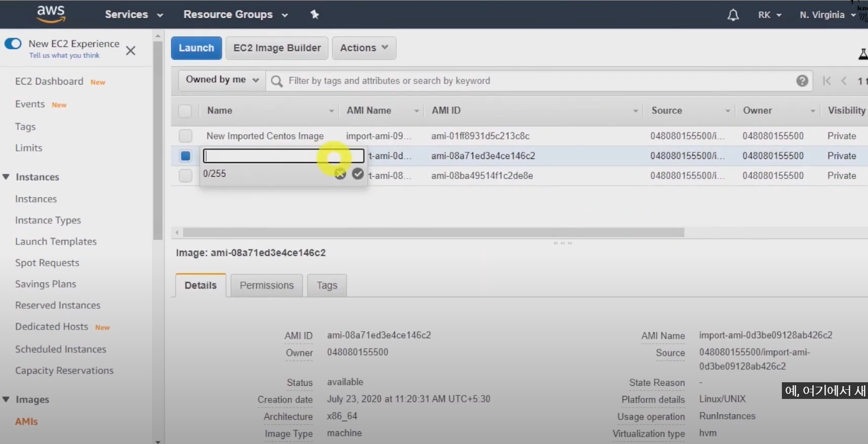
Task: Go to the previous page of results
Action: click(x=844, y=80)
